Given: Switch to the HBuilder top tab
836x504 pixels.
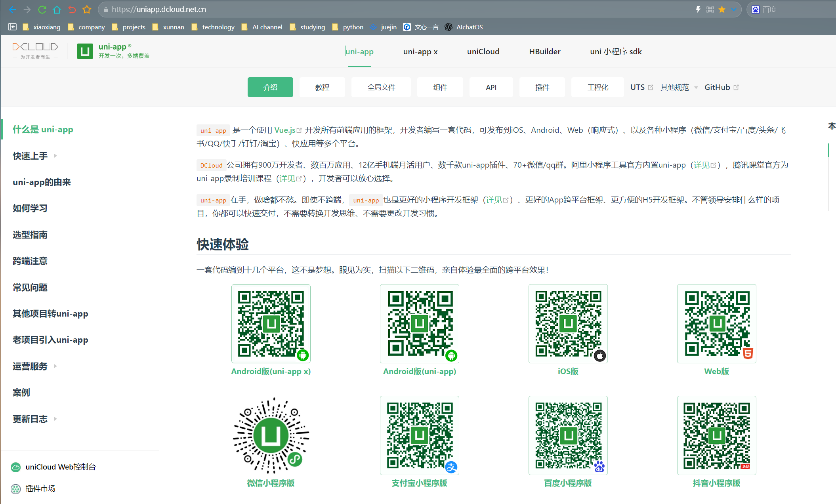Looking at the screenshot, I should 545,52.
